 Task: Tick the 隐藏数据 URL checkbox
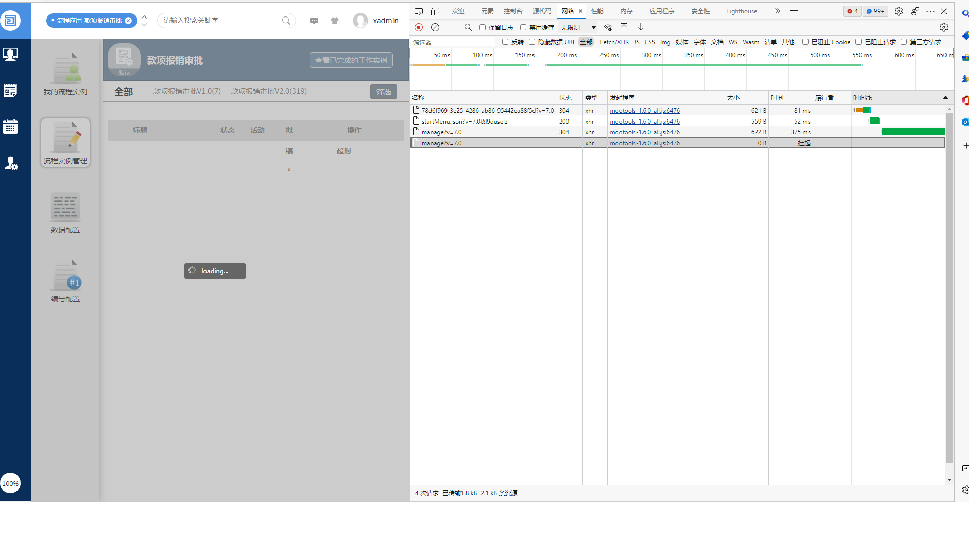point(532,42)
